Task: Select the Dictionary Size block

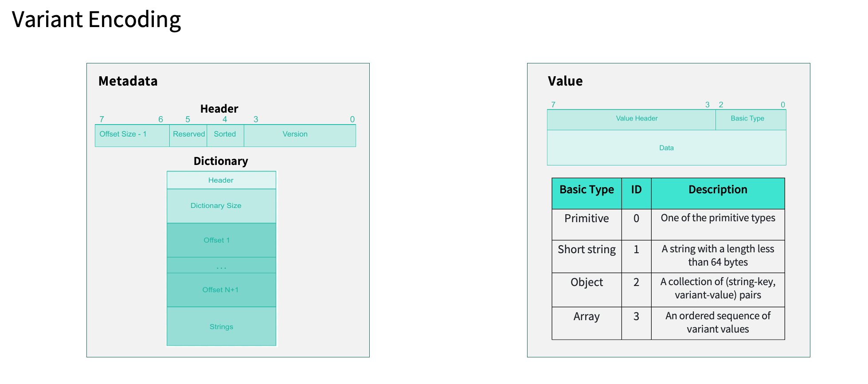Action: click(x=221, y=206)
